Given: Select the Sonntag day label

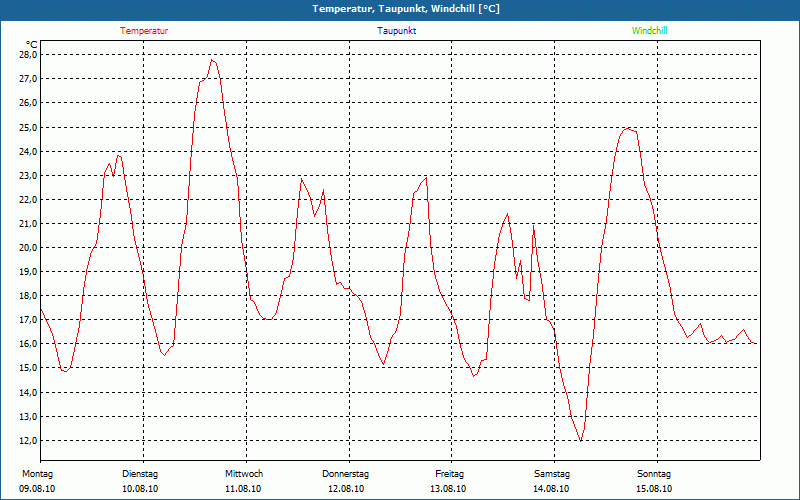Looking at the screenshot, I should point(654,474).
